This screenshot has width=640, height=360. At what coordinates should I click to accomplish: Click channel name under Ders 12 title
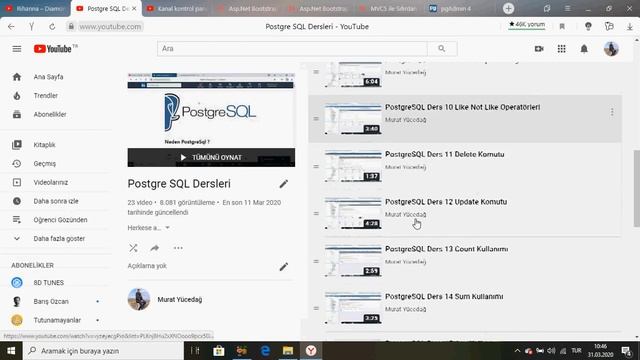[405, 214]
